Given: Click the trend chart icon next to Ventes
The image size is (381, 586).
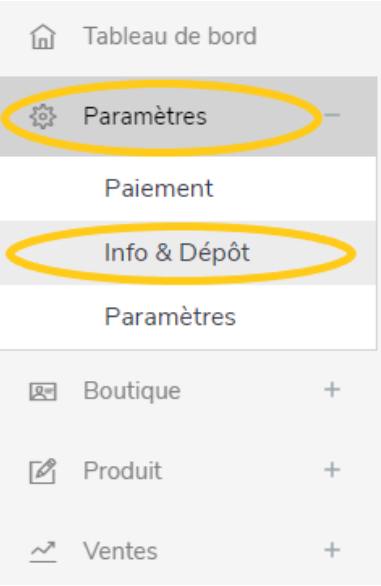Looking at the screenshot, I should 43,552.
